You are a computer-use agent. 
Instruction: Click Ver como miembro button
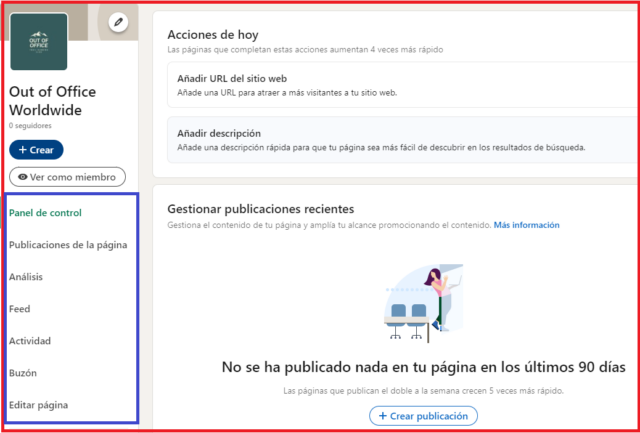point(67,177)
